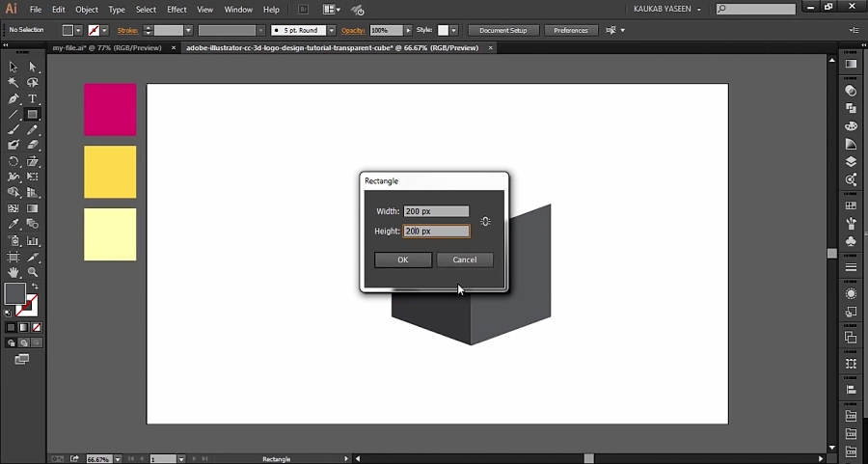
Task: Select the Selection tool (black arrow)
Action: [14, 67]
